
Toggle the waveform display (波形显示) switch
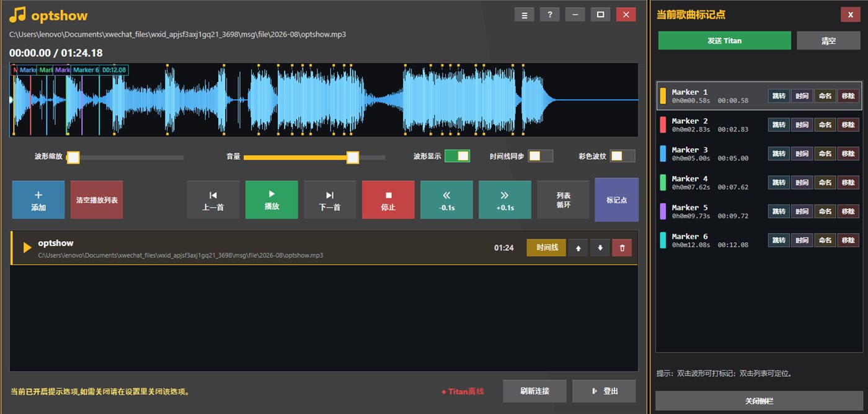click(x=457, y=156)
